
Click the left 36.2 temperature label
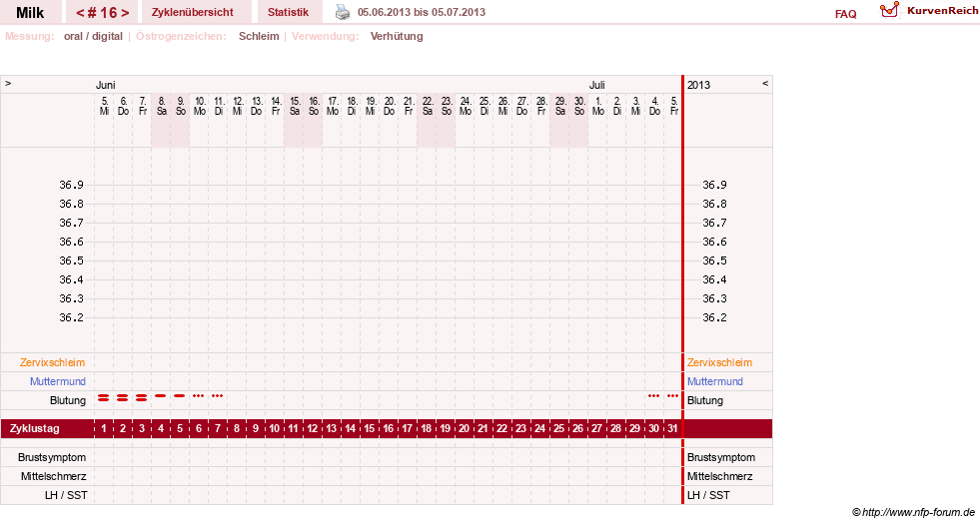point(71,317)
